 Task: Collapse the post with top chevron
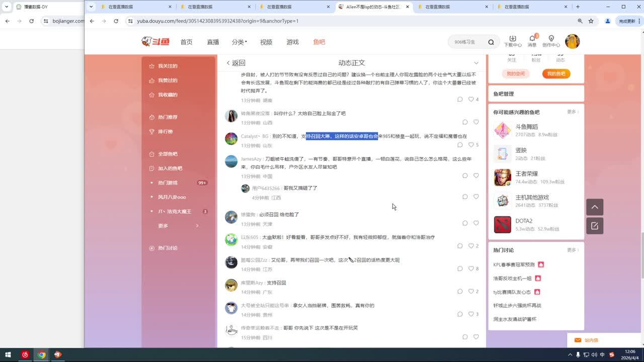point(476,63)
